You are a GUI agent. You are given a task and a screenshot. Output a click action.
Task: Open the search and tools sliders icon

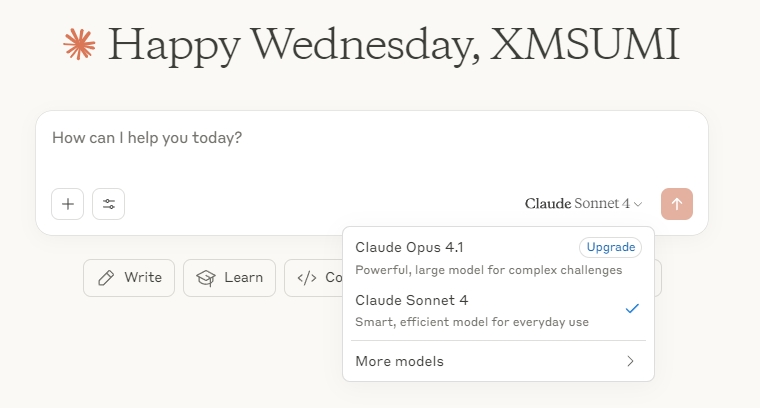click(109, 204)
